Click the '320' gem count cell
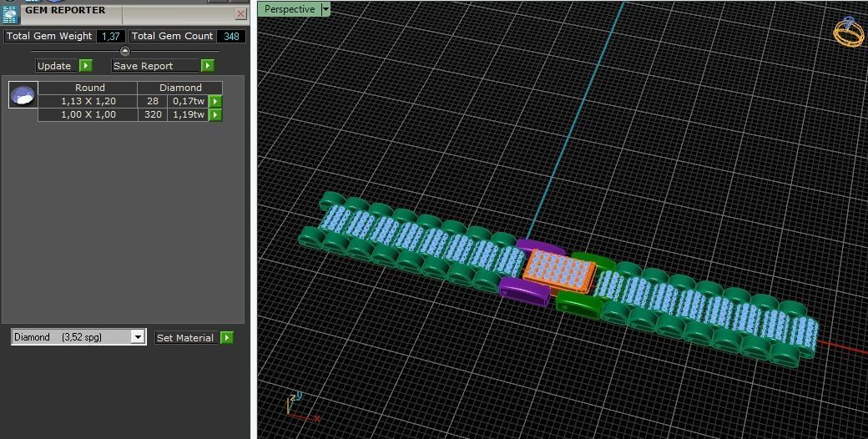868x439 pixels. 152,114
